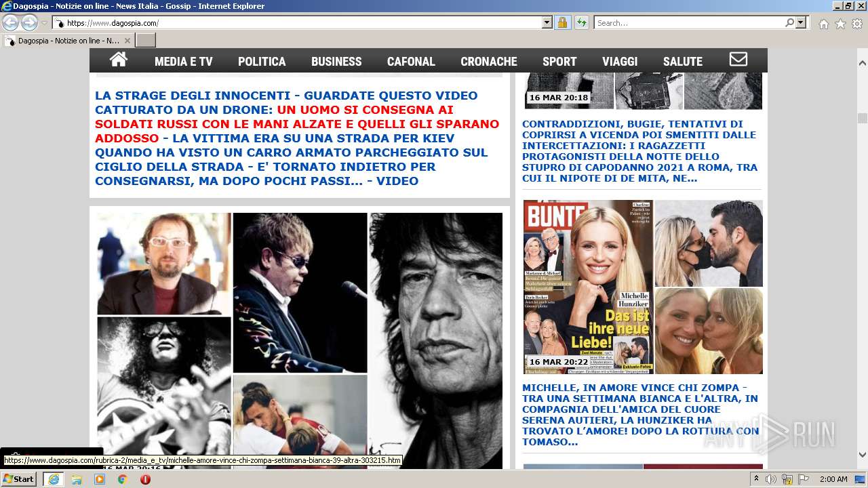Screen dimensions: 868x488
Task: Open the MEDIA E TV menu
Action: point(184,61)
